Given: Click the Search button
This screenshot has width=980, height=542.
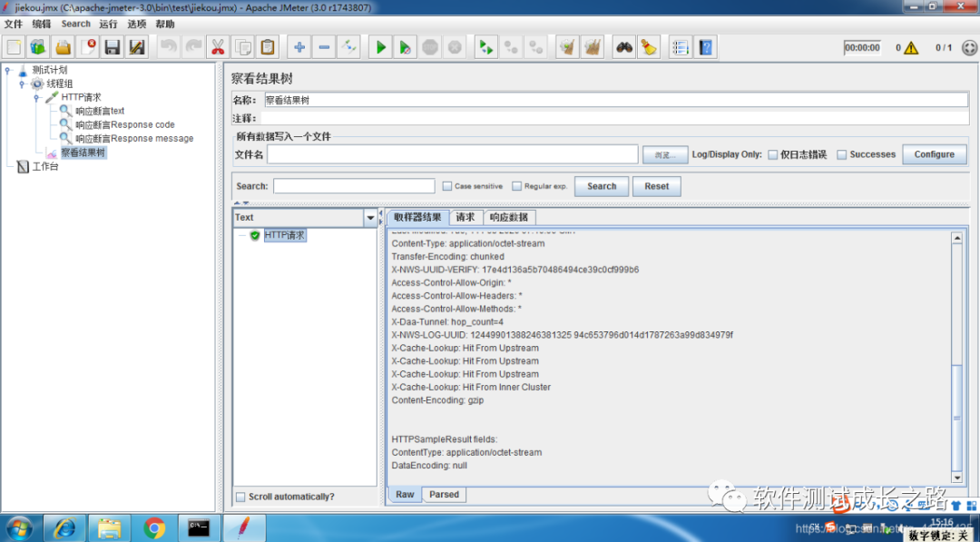Looking at the screenshot, I should [602, 186].
